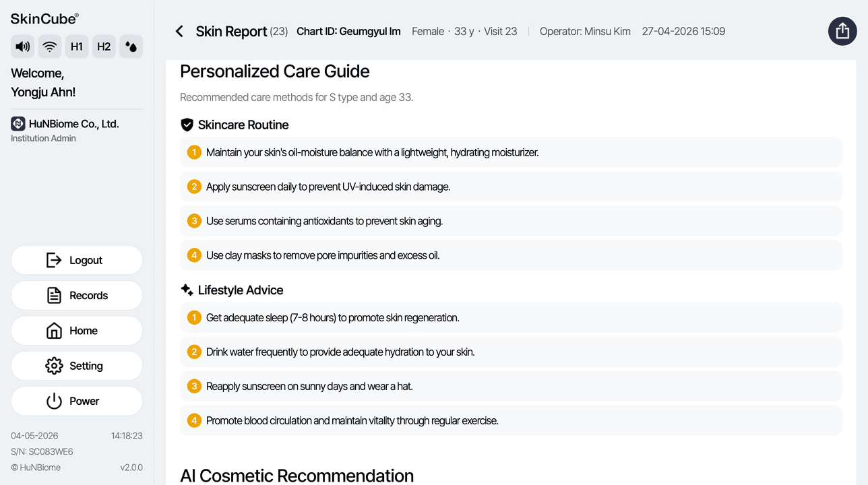Click the S type and age 33 subtitle

(297, 98)
